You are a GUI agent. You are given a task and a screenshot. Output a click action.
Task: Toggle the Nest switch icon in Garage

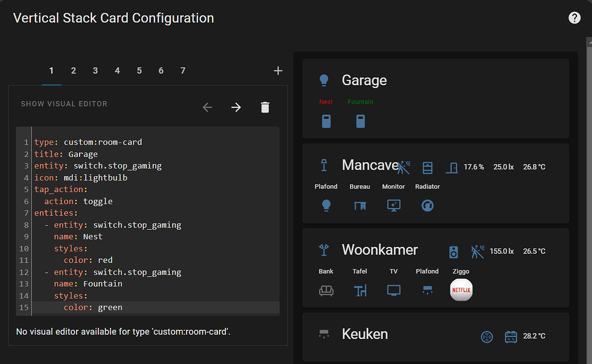point(326,122)
